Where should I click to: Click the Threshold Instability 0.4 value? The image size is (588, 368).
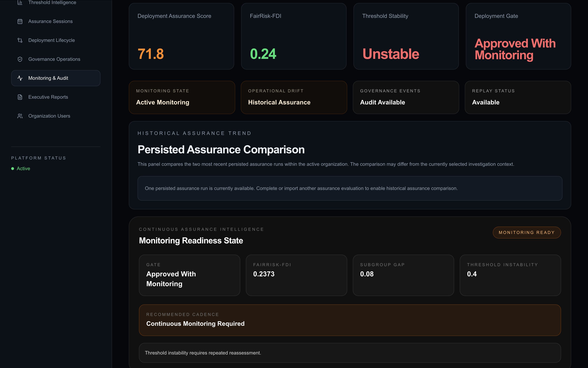pyautogui.click(x=472, y=274)
